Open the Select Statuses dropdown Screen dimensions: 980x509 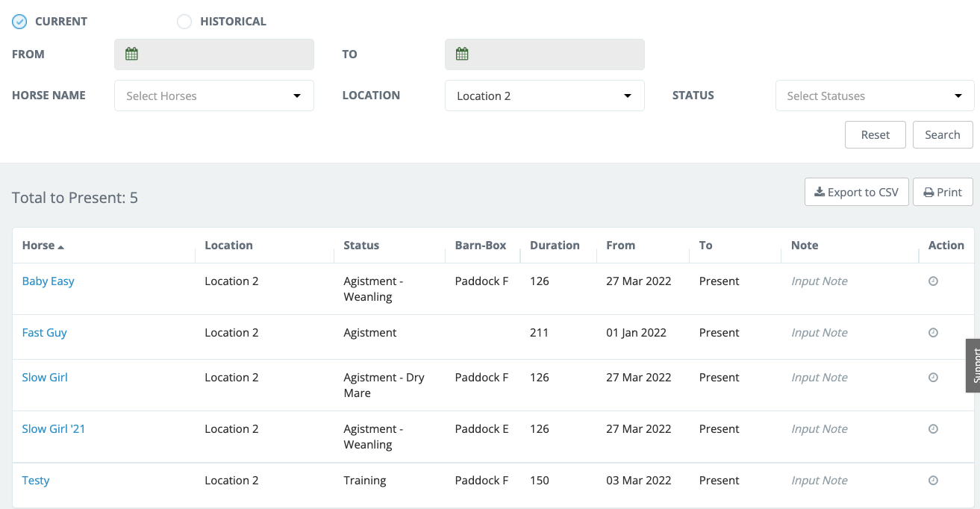(x=874, y=96)
